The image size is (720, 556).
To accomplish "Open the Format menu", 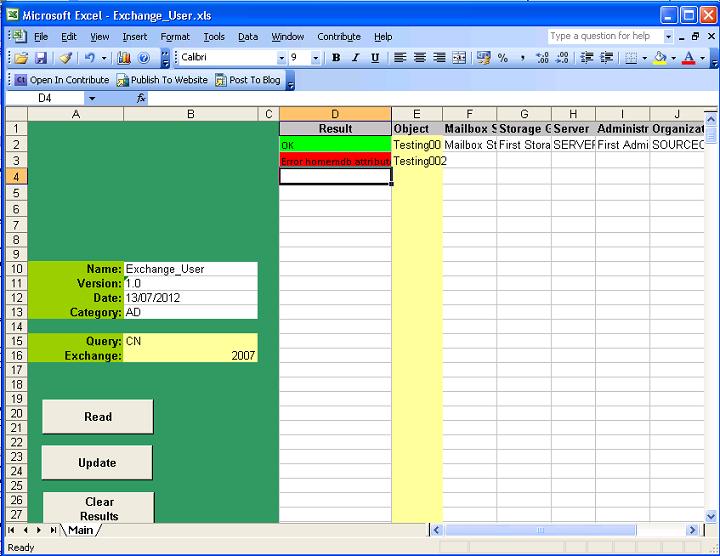I will coord(175,37).
